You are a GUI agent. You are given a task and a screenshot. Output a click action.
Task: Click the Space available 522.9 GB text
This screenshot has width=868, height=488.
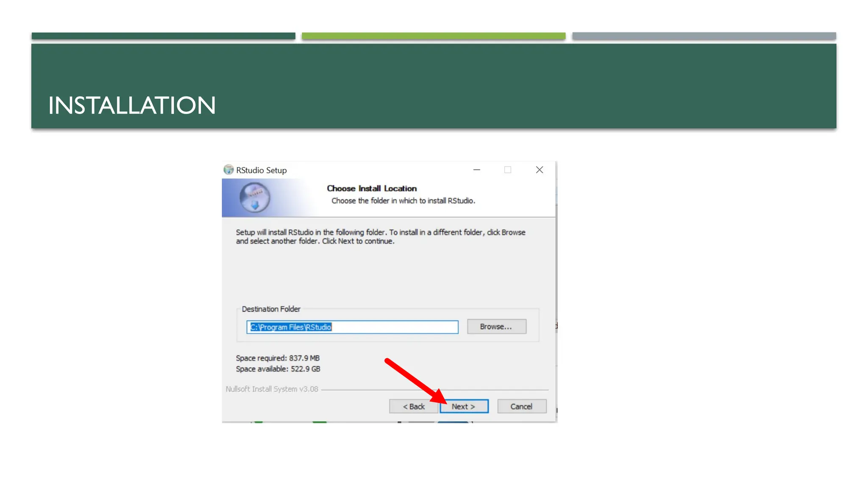(278, 369)
